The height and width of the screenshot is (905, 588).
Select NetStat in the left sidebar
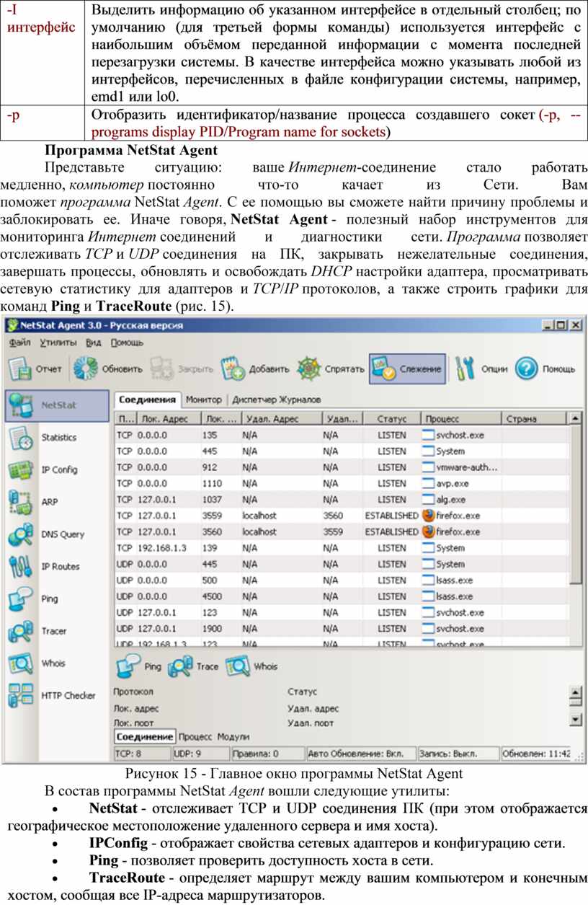(55, 405)
